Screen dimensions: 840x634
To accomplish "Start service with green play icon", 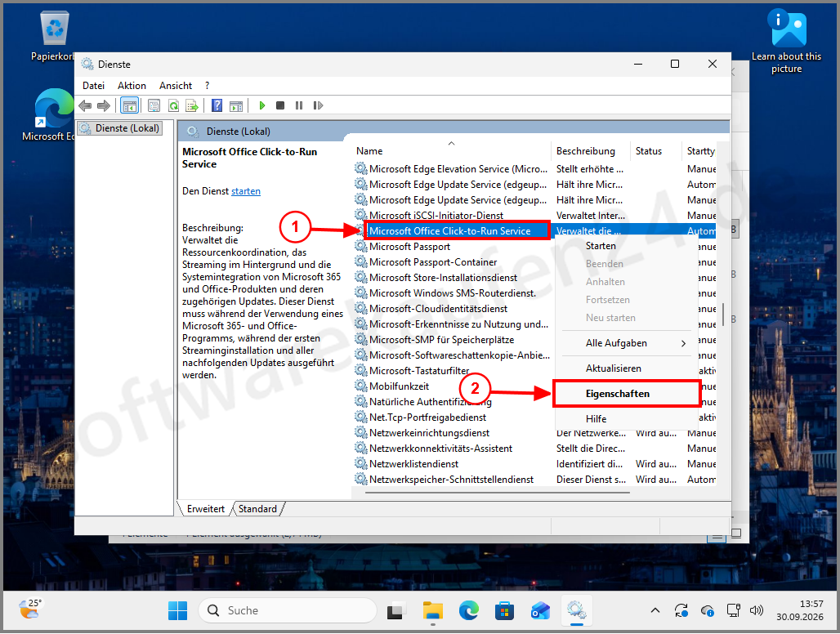I will (262, 105).
